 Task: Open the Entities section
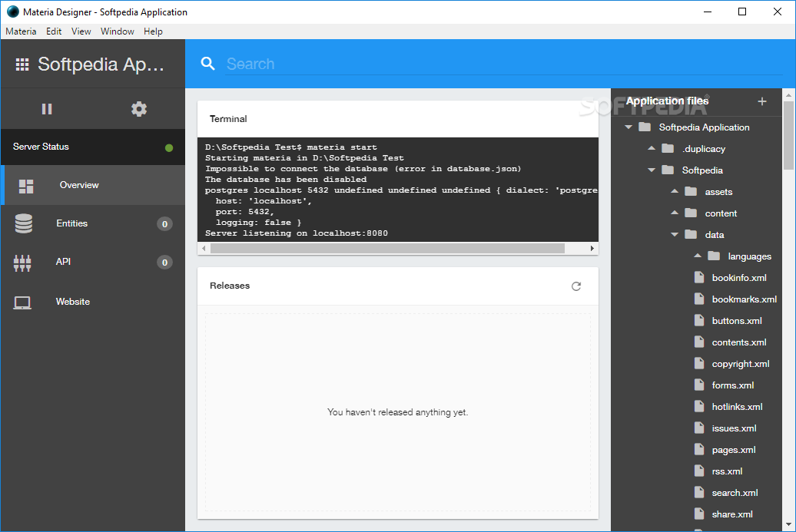[93, 223]
